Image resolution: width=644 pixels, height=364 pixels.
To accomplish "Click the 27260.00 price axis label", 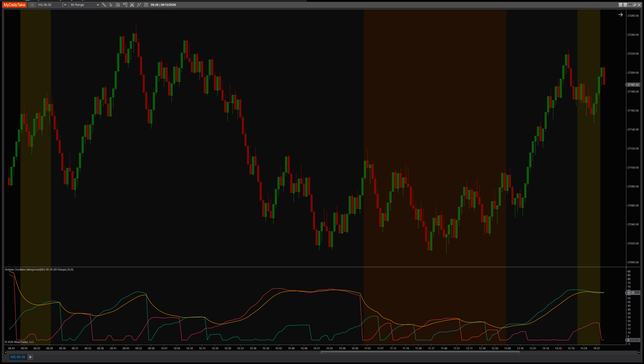I will click(633, 16).
